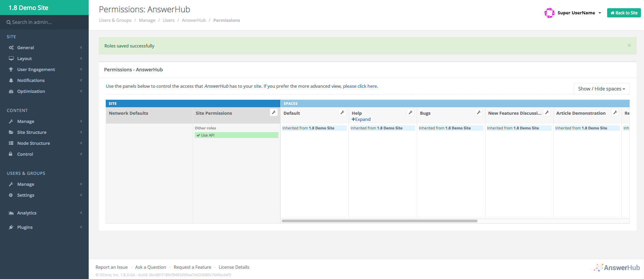Click the Analytics chart icon

11,213
